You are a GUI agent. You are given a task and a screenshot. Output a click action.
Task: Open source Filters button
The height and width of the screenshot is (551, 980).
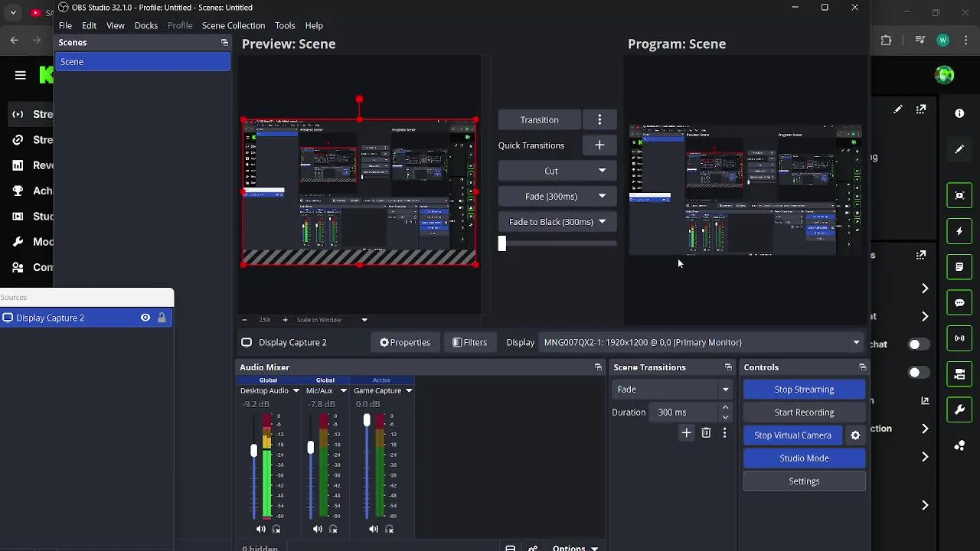(x=469, y=343)
